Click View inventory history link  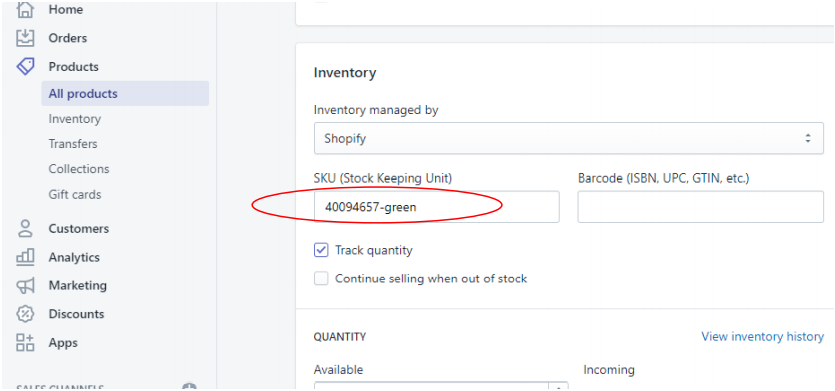pyautogui.click(x=763, y=337)
